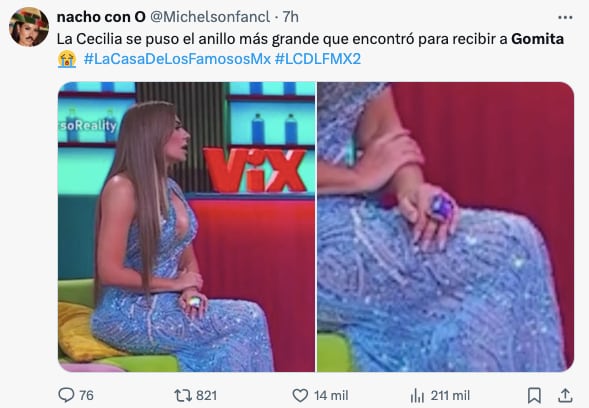Open the @Michelsonfancl handle link
Viewport: 589px width, 408px height.
pos(210,17)
